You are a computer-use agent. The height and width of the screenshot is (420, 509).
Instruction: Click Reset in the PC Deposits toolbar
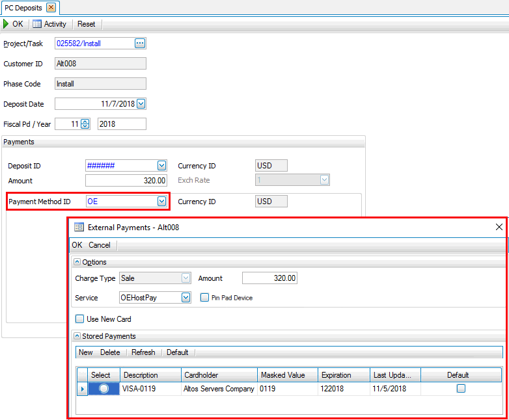[x=86, y=24]
